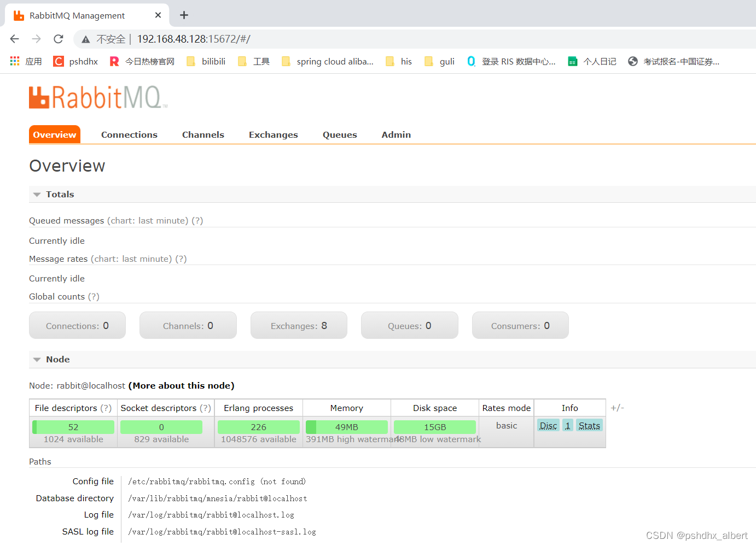Viewport: 756px width, 546px height.
Task: Open the apps grid bookmark icon
Action: pos(15,61)
